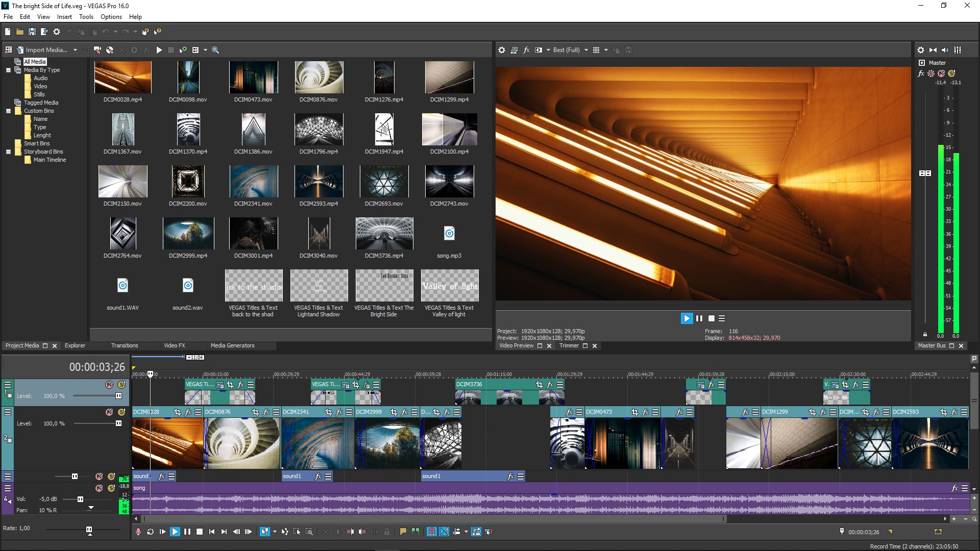
Task: Toggle automatic crossfades in the timeline toolbar
Action: (x=444, y=532)
